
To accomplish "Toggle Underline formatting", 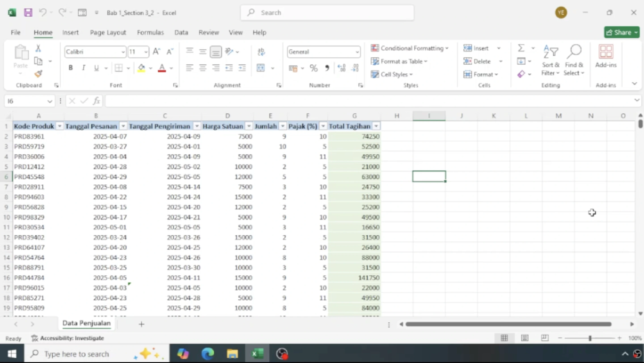I will pyautogui.click(x=96, y=68).
